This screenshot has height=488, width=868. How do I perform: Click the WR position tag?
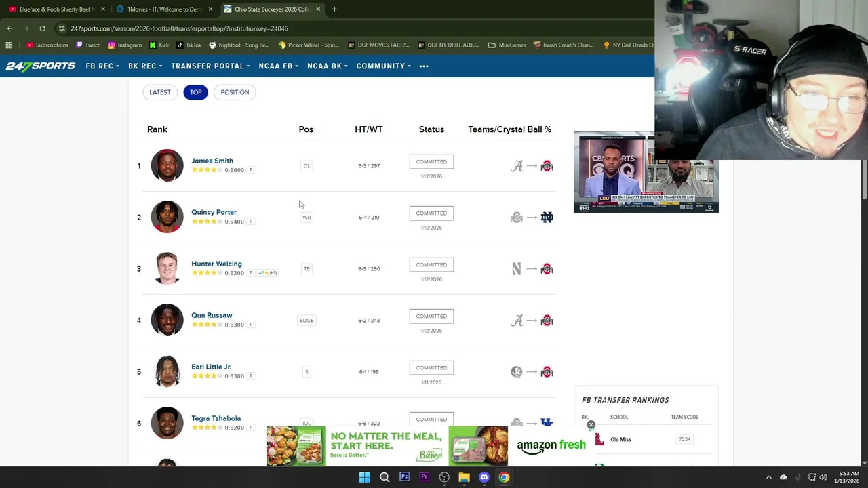307,218
